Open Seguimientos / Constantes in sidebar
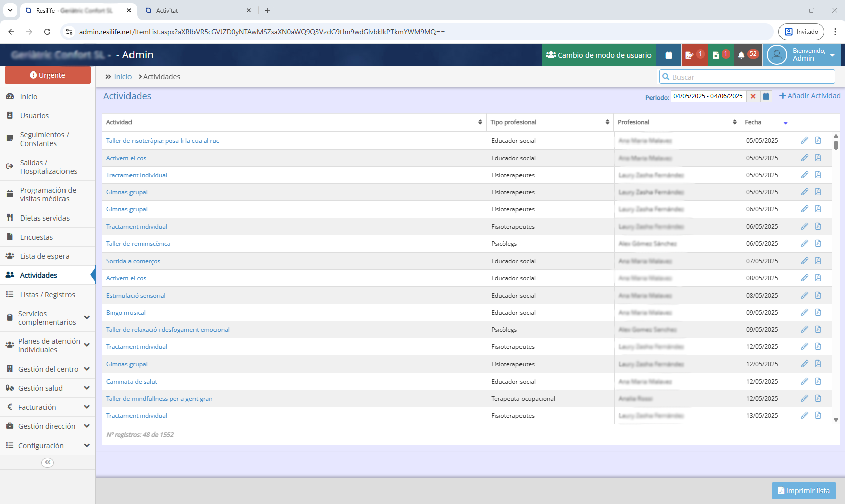The height and width of the screenshot is (504, 845). coord(48,139)
